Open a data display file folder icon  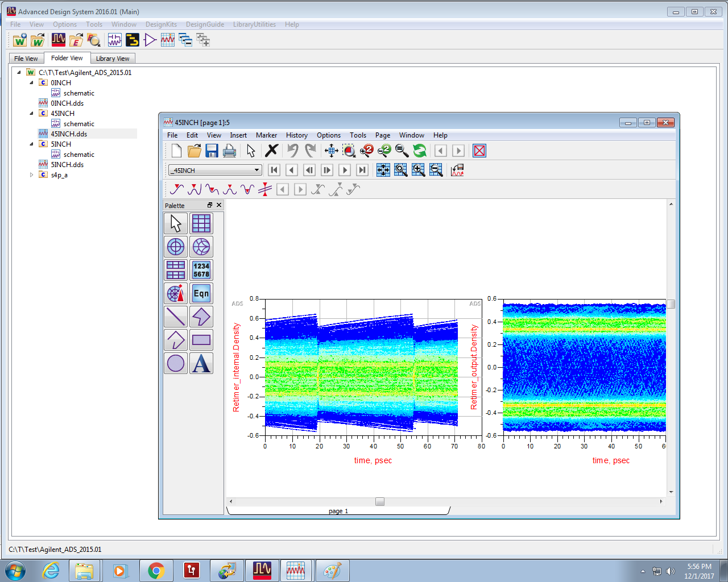click(194, 151)
